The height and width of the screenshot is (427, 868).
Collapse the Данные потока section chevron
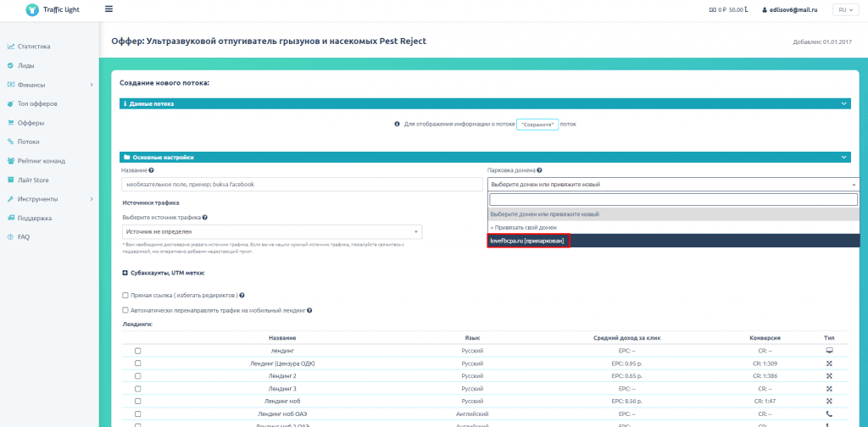point(844,103)
